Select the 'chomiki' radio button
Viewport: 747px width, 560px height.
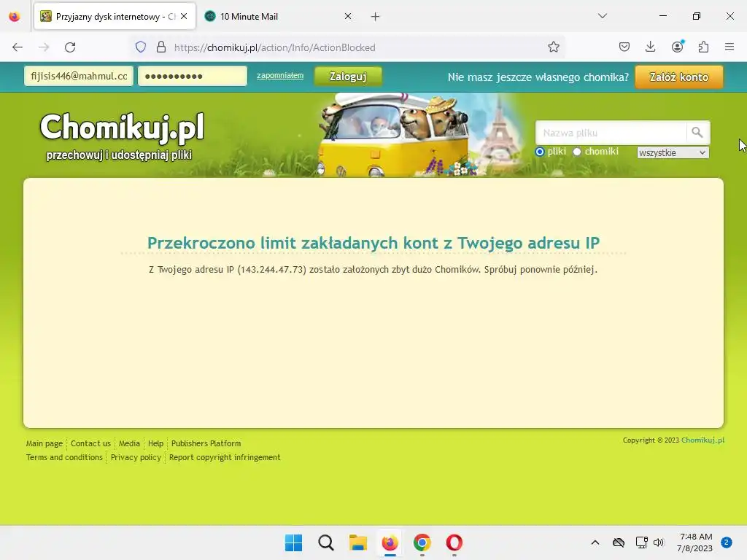(577, 152)
